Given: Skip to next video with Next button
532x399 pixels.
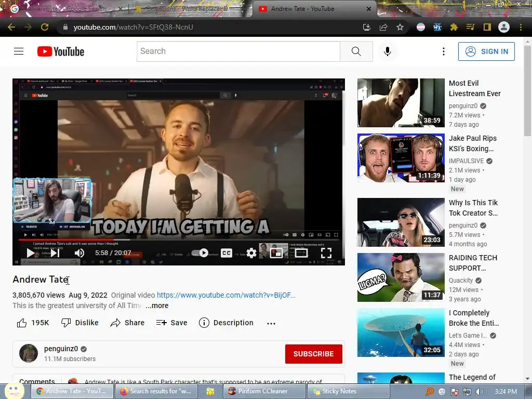Looking at the screenshot, I should point(55,253).
